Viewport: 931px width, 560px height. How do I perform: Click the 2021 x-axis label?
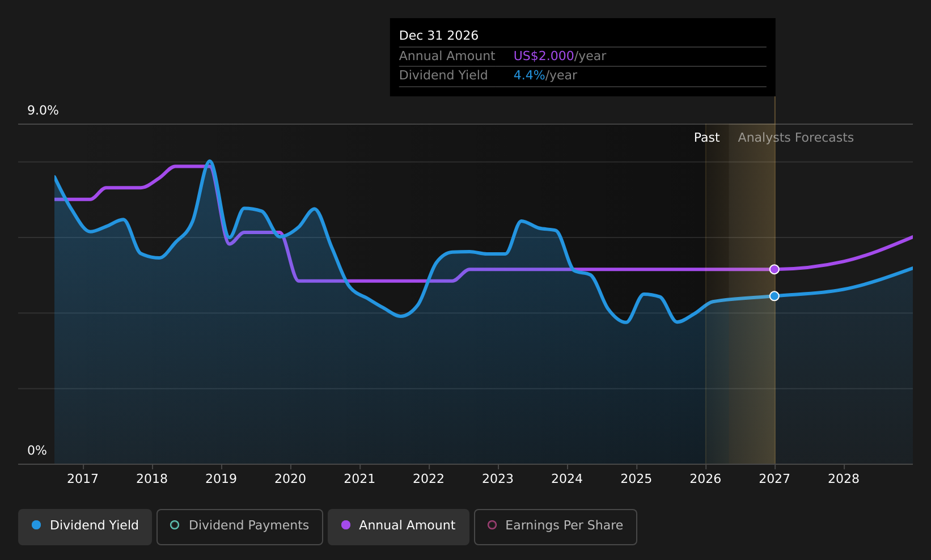tap(359, 479)
